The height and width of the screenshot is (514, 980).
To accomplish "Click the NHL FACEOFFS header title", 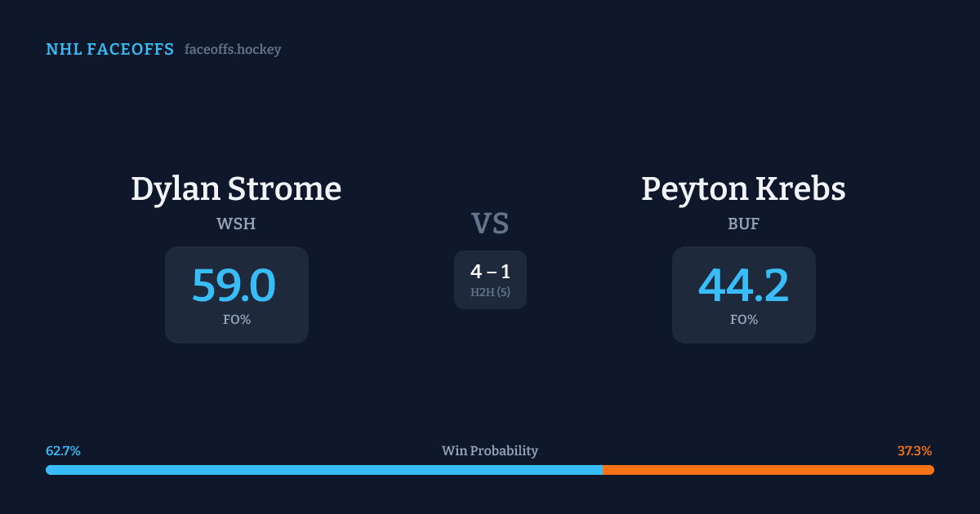I will [x=110, y=50].
